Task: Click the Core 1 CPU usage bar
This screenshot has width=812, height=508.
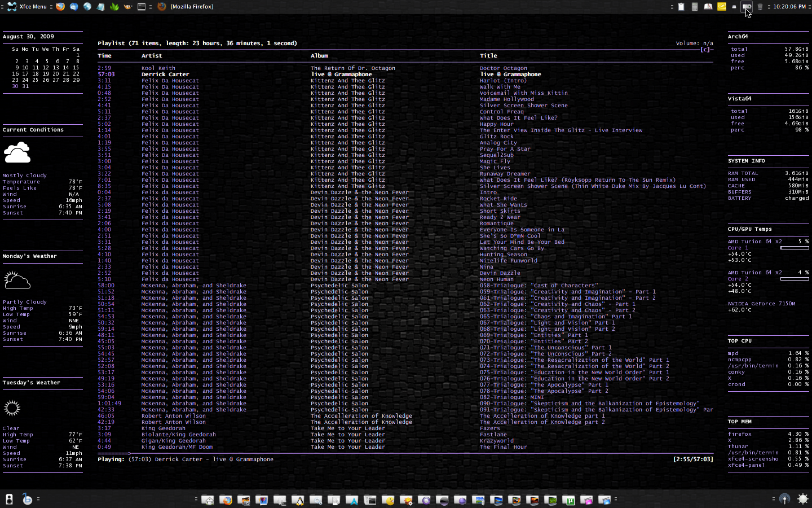Action: point(795,248)
